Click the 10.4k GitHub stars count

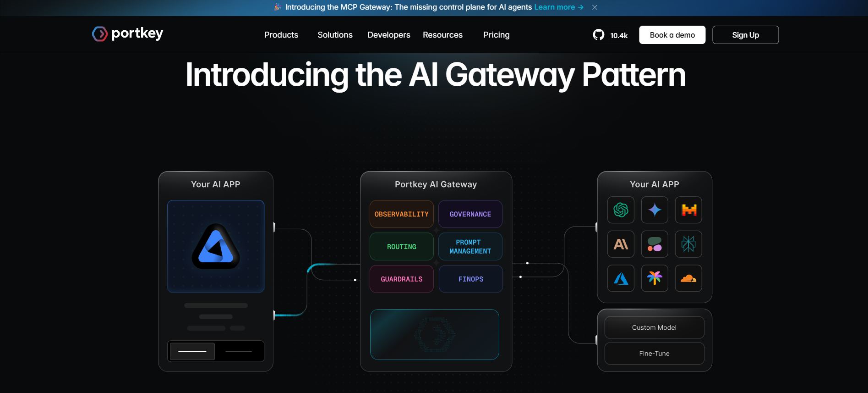[x=619, y=35]
